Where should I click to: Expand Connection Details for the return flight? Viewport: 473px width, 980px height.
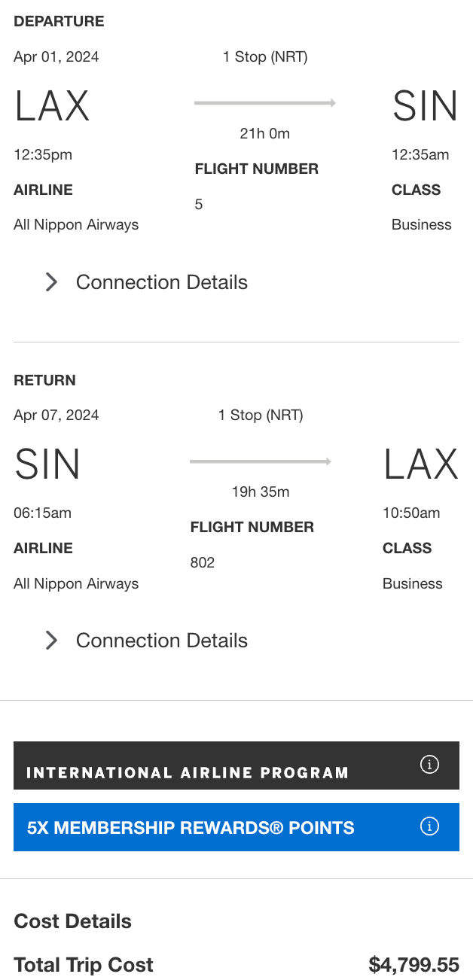click(161, 641)
